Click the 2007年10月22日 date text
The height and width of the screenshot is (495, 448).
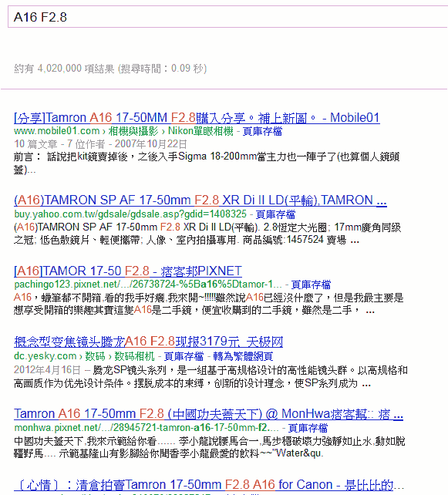(151, 144)
